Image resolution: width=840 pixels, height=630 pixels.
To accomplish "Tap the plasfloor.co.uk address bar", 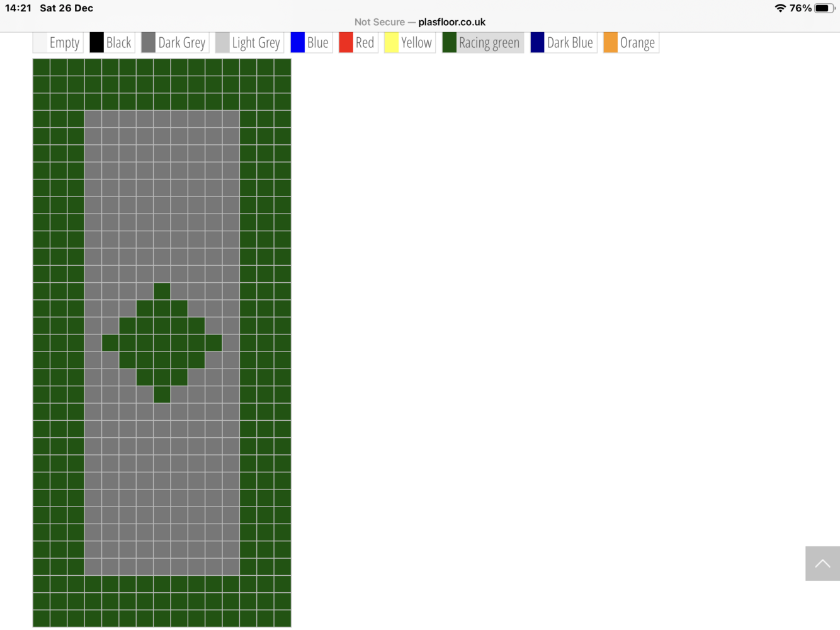I will [x=420, y=22].
